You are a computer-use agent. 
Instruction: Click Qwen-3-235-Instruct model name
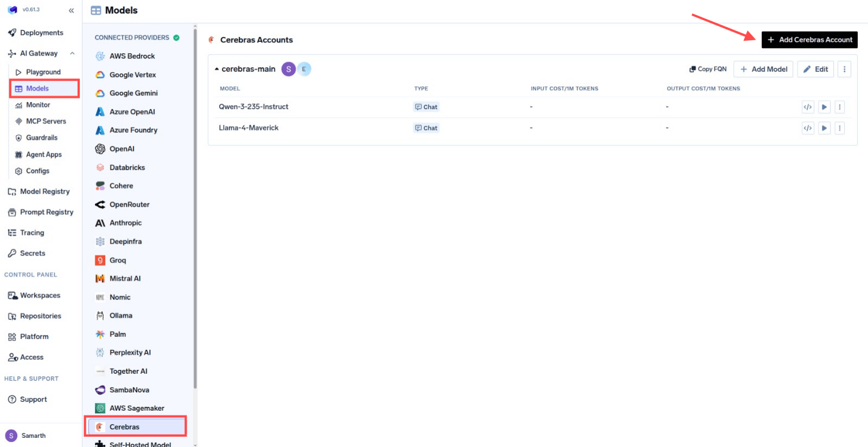point(253,107)
